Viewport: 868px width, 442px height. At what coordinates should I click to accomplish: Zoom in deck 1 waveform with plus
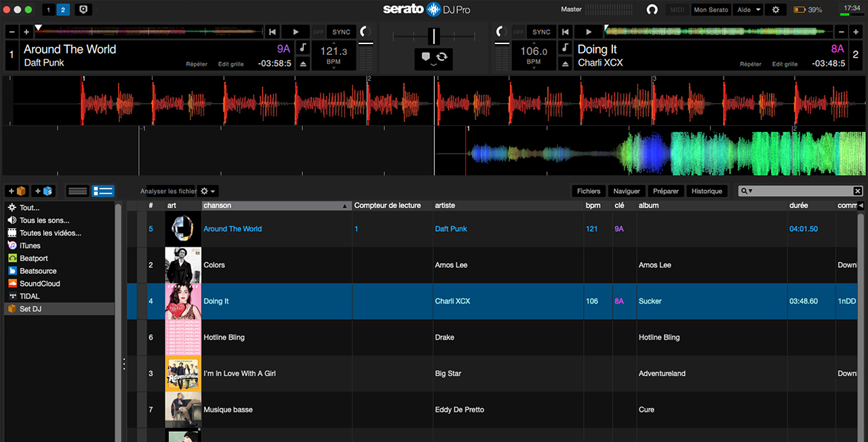pos(26,32)
